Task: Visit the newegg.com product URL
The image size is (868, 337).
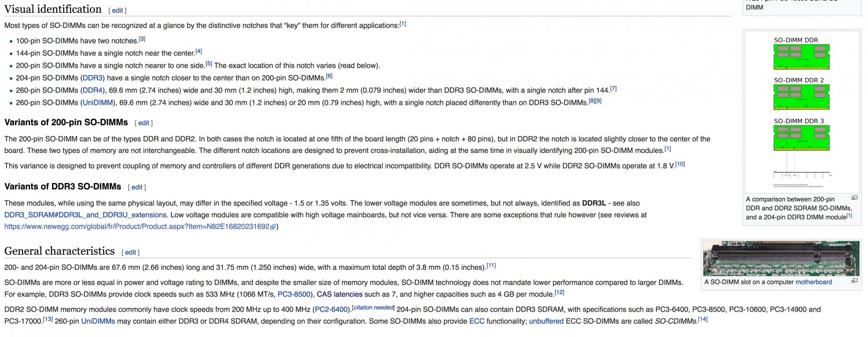Action: [x=137, y=226]
